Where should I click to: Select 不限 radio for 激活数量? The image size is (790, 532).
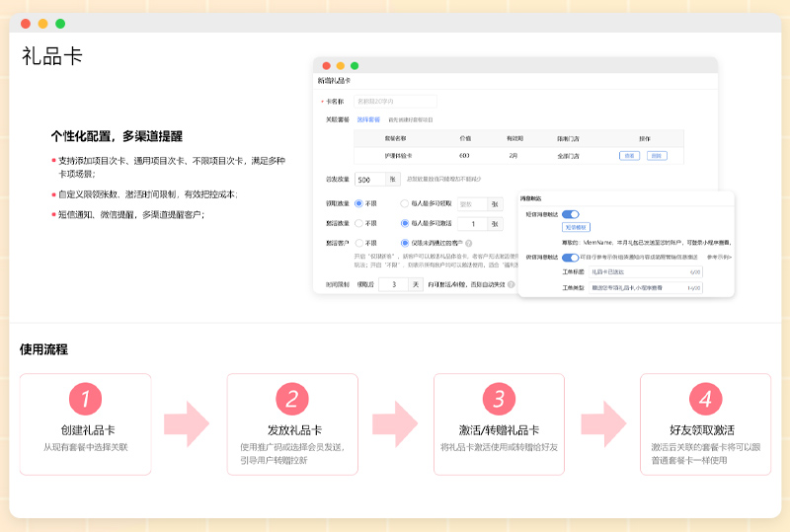358,223
